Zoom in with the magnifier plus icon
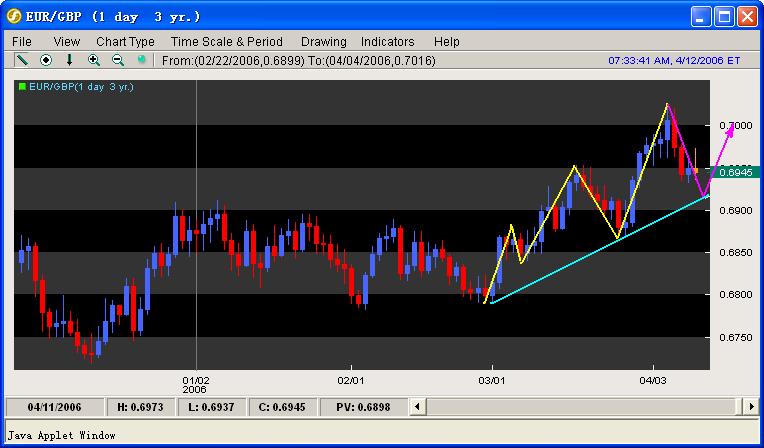The width and height of the screenshot is (764, 448). [94, 60]
